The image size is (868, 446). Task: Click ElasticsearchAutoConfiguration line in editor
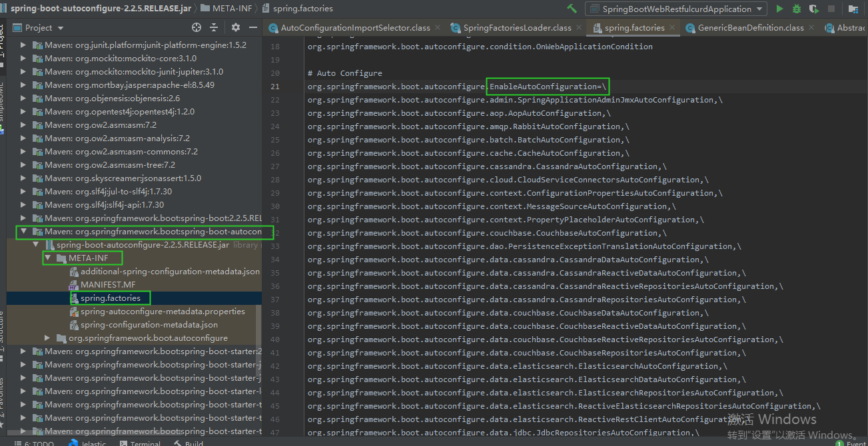pyautogui.click(x=517, y=366)
